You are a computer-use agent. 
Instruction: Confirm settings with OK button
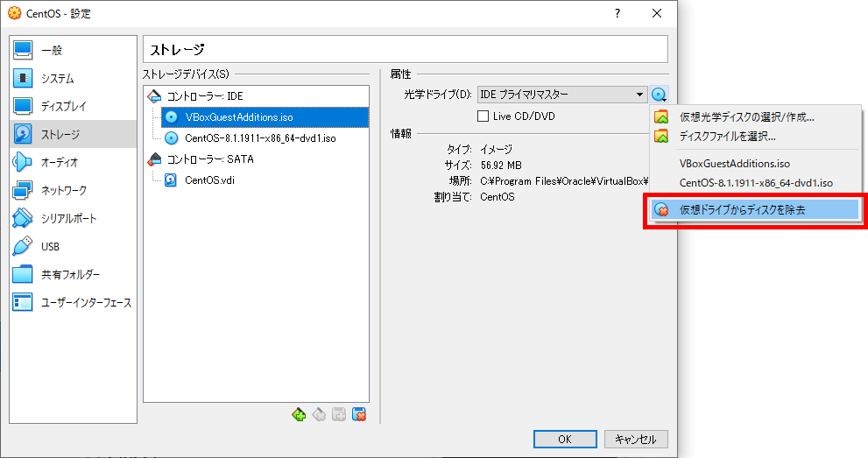565,440
